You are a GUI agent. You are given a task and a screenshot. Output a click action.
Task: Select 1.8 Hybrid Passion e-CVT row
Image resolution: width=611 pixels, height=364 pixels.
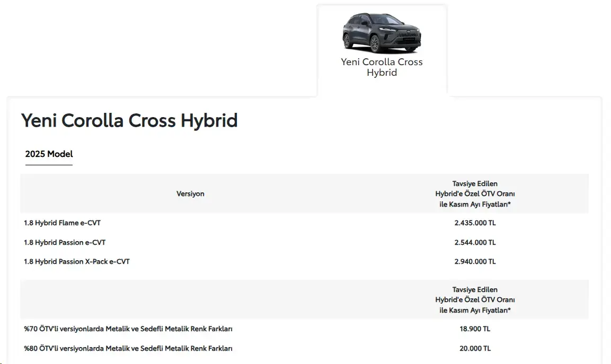pyautogui.click(x=304, y=243)
